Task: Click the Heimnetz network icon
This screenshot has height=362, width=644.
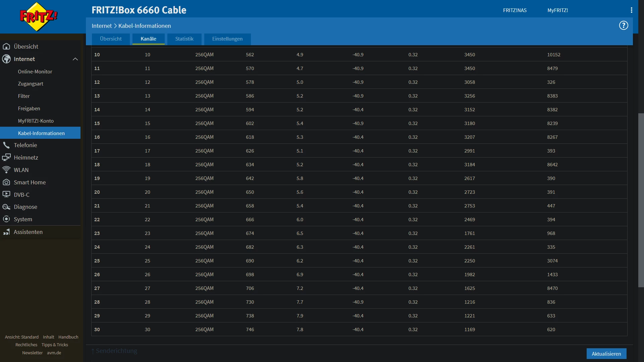Action: click(6, 158)
